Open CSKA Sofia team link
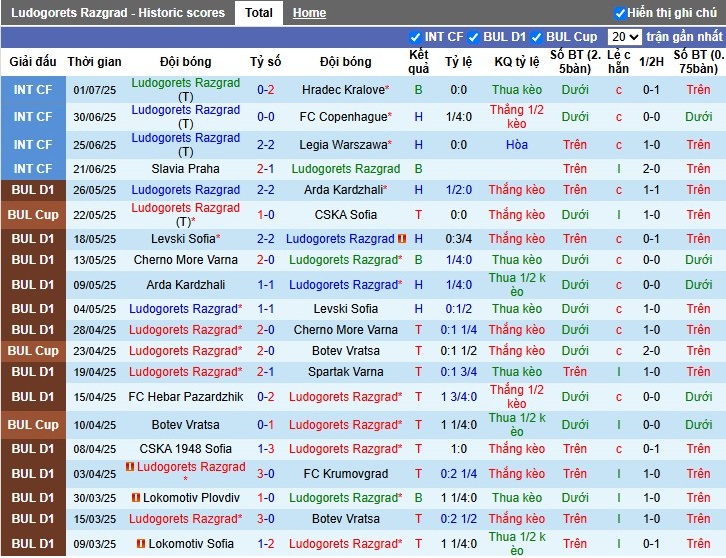Screen dimensions: 726x558 (345, 214)
